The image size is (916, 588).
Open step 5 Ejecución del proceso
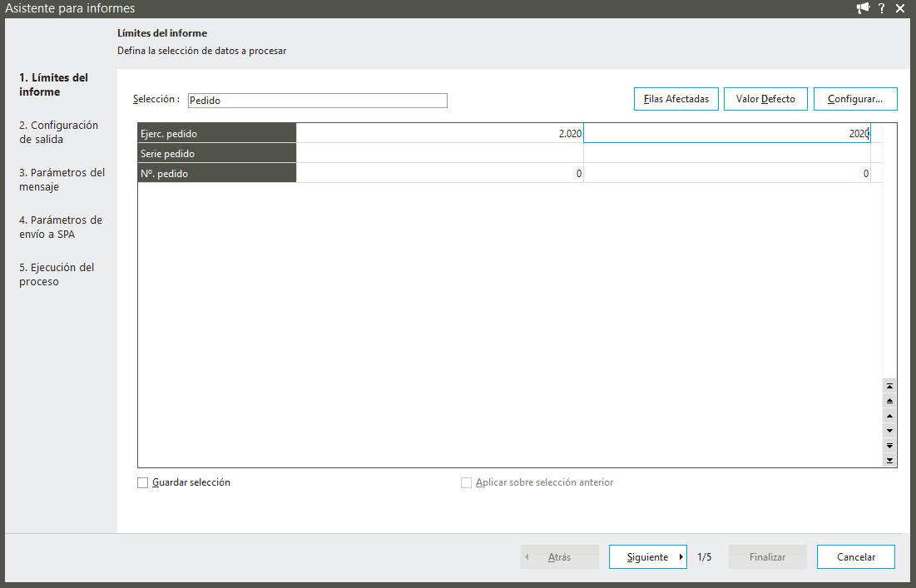point(56,274)
